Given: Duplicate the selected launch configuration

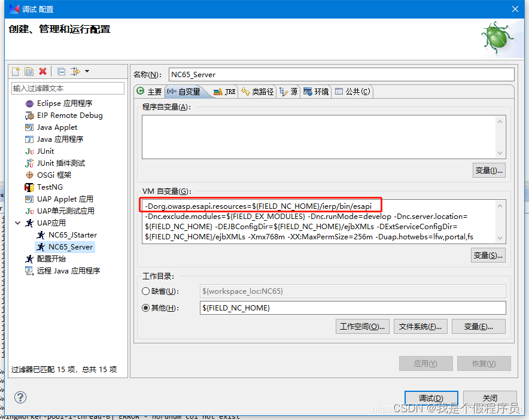Looking at the screenshot, I should point(29,71).
